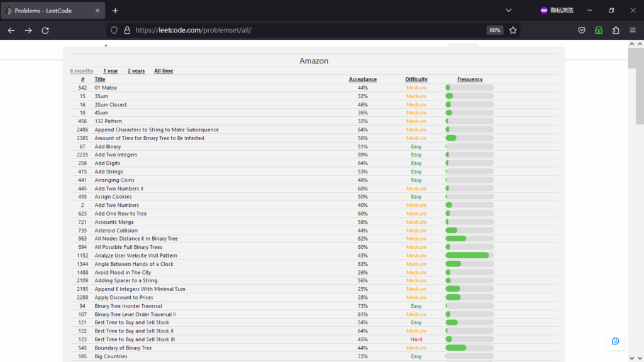Screen dimensions: 644x362
Task: Select the Accounts Merge problem
Action: (114, 222)
